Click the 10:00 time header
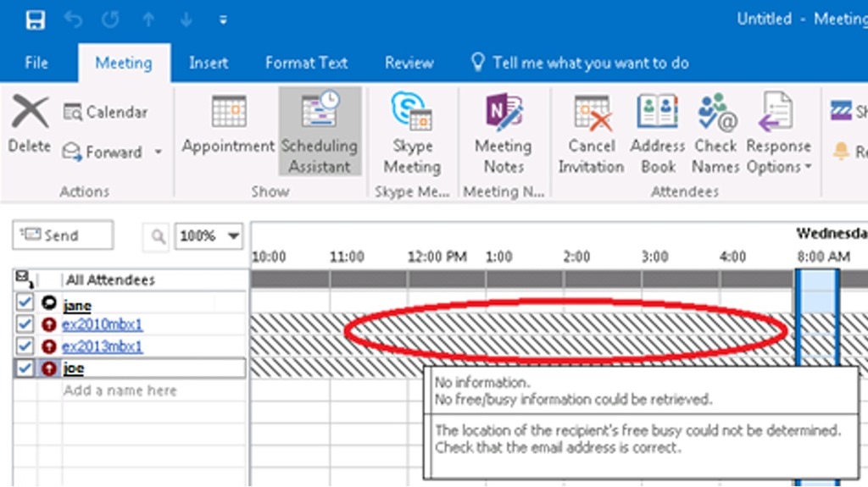Viewport: 868px width, 487px height. click(x=269, y=257)
